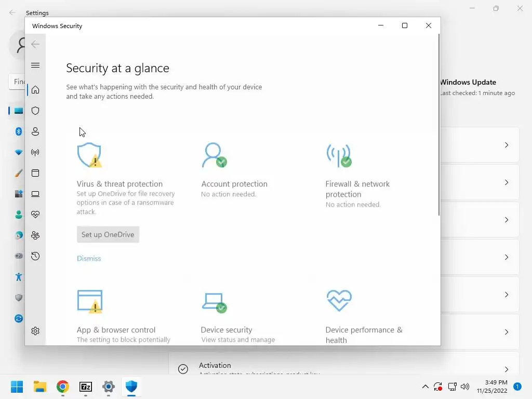Screen dimensions: 532x399
Task: Open Account protection person sidebar icon
Action: [x=35, y=131]
